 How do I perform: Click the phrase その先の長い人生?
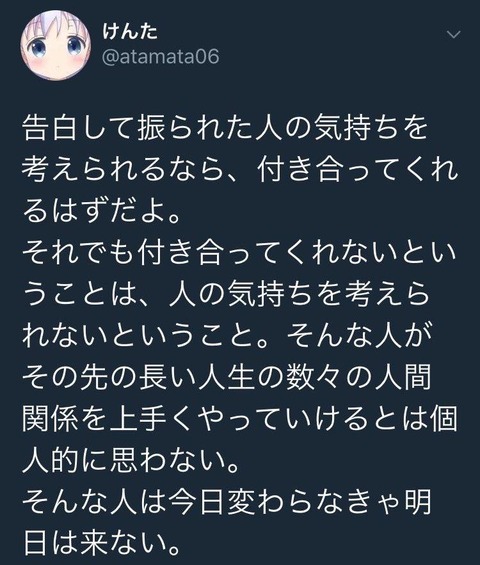click(139, 377)
